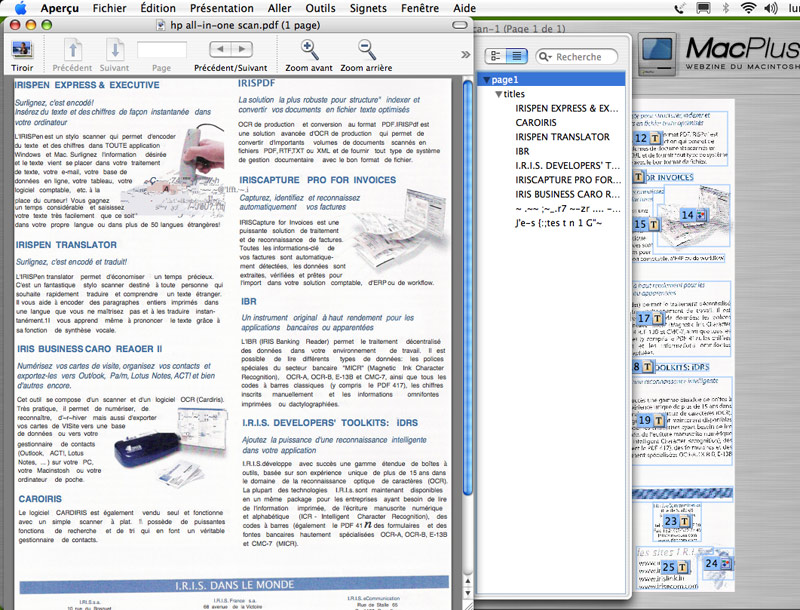Screen dimensions: 800x610
Task: Click the T marker beside the INVOICES heading
Action: 638,177
